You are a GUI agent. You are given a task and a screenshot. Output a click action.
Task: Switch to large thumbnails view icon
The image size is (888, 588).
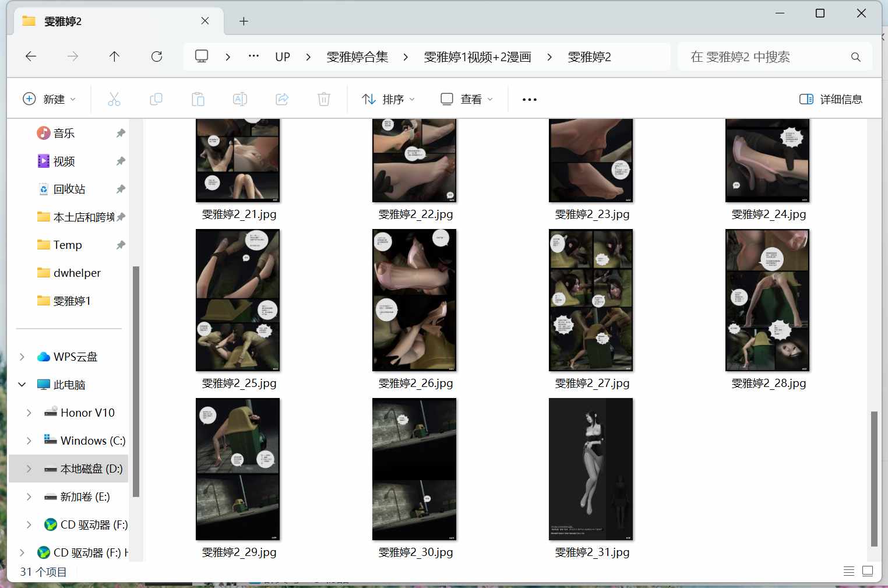(x=868, y=571)
